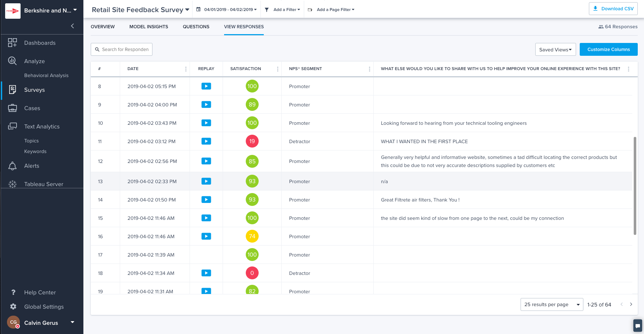
Task: Play the replay for response 8
Action: point(206,86)
